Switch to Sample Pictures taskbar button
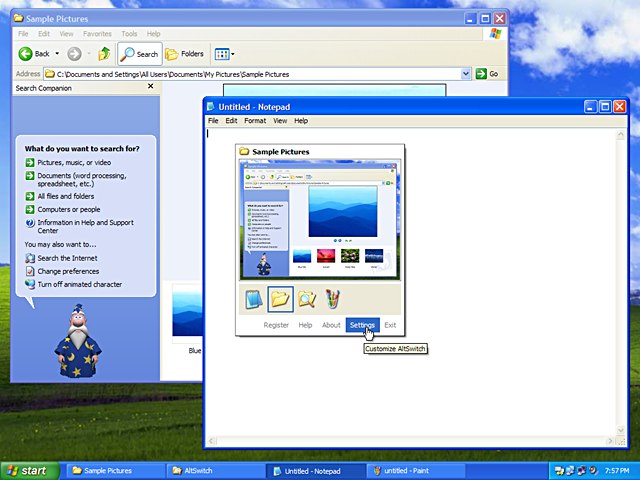640x480 pixels. pos(114,471)
